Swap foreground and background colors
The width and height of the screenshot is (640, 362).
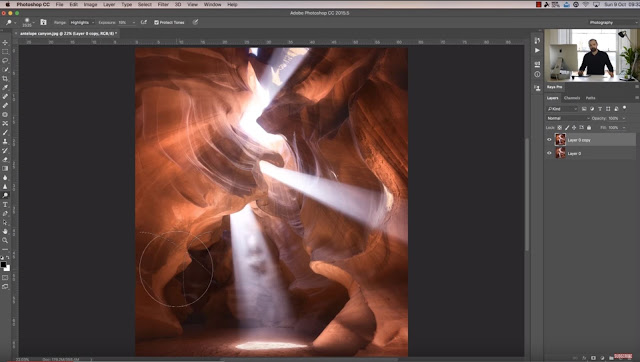7,258
